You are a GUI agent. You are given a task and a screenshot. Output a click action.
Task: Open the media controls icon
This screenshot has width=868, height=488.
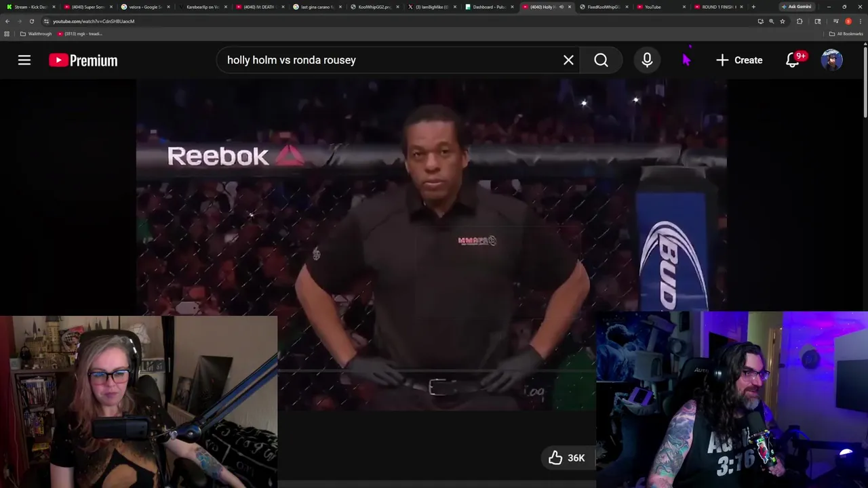tap(835, 21)
